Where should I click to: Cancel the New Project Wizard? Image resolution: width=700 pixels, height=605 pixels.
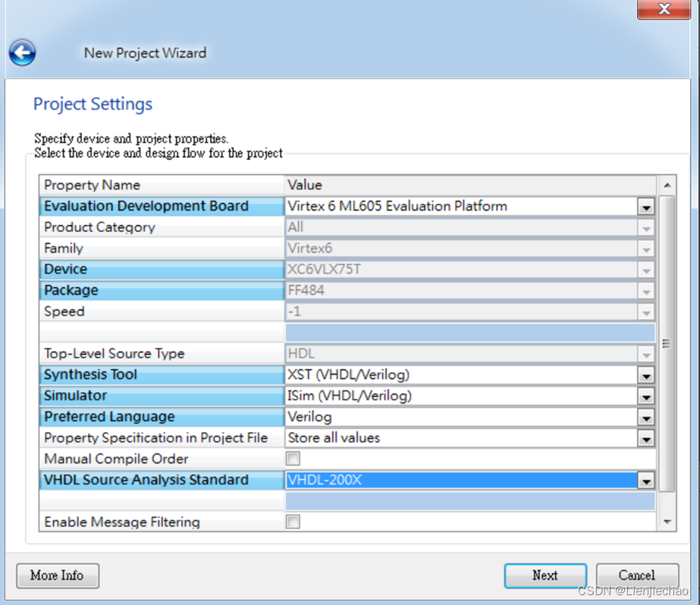click(637, 575)
